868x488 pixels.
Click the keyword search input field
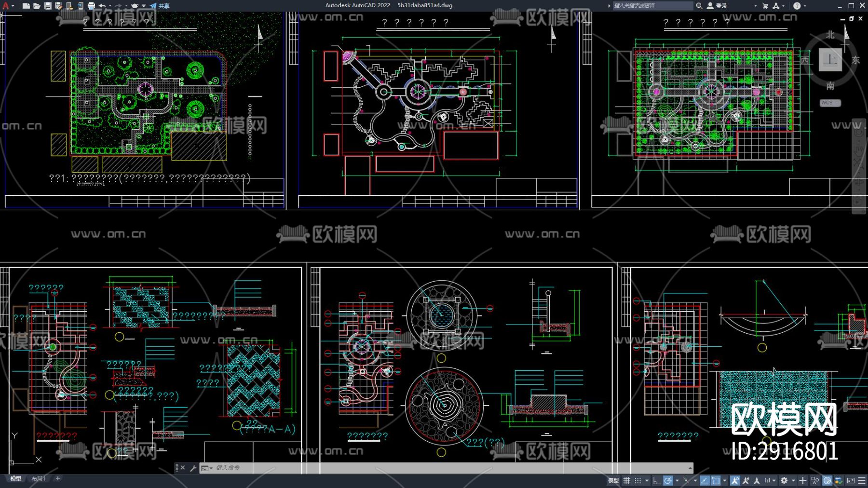(652, 6)
